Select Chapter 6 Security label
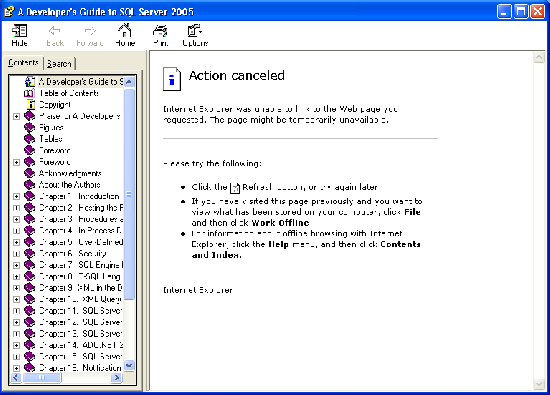The width and height of the screenshot is (550, 395). click(x=73, y=254)
